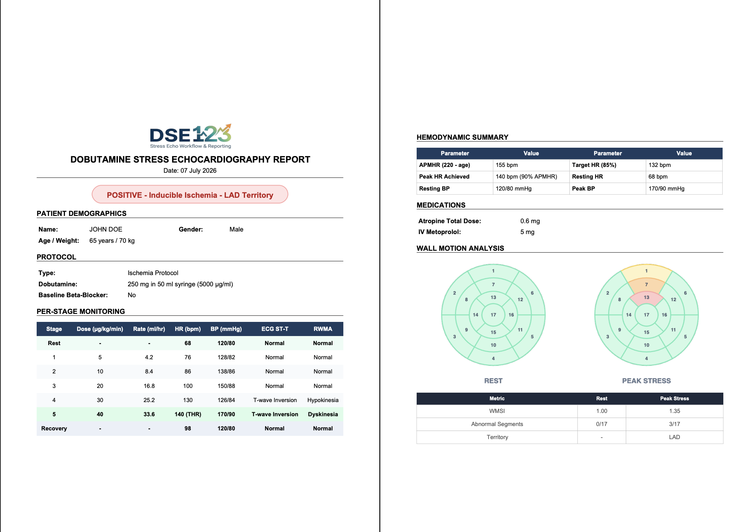
Task: Click segment 4 in the PEAK STRESS bullseye
Action: (x=646, y=358)
